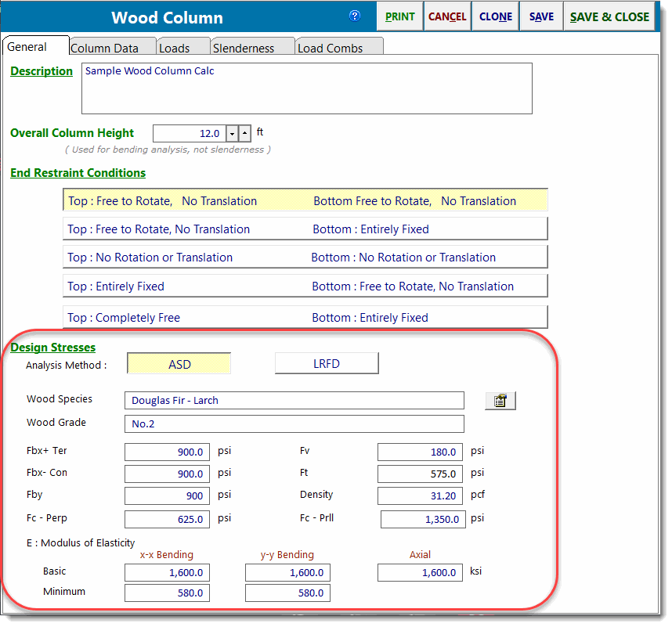Go to the Slenderness tab
Image resolution: width=672 pixels, height=627 pixels.
coord(244,48)
